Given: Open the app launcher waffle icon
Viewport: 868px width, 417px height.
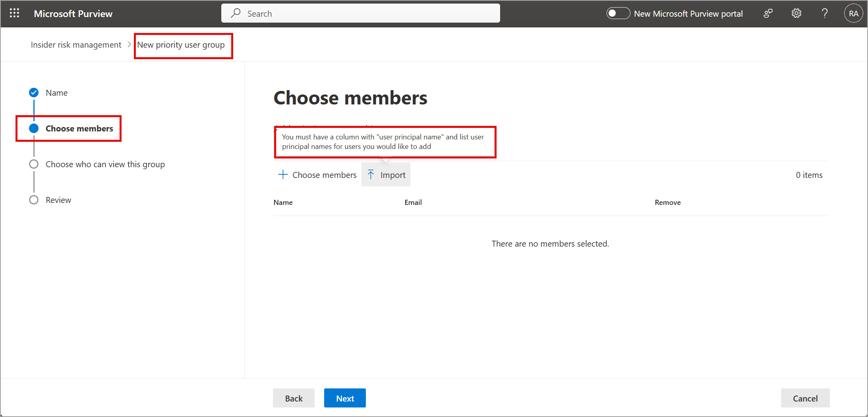Looking at the screenshot, I should pyautogui.click(x=14, y=14).
